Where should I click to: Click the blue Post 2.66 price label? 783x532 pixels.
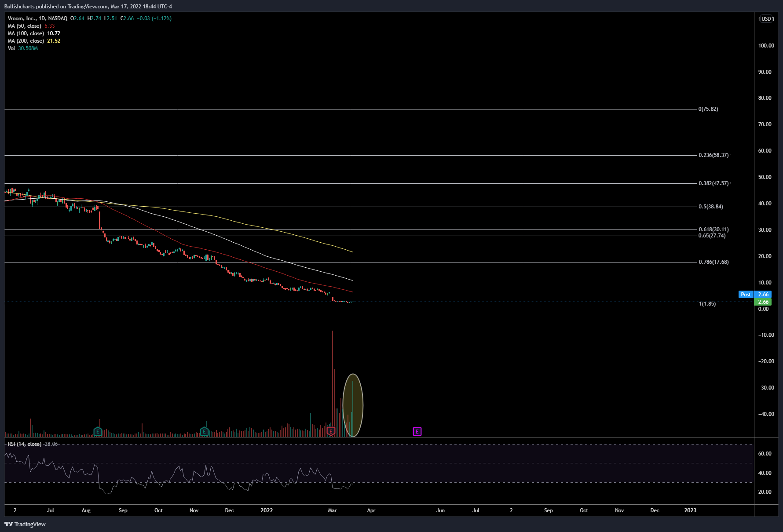[755, 295]
